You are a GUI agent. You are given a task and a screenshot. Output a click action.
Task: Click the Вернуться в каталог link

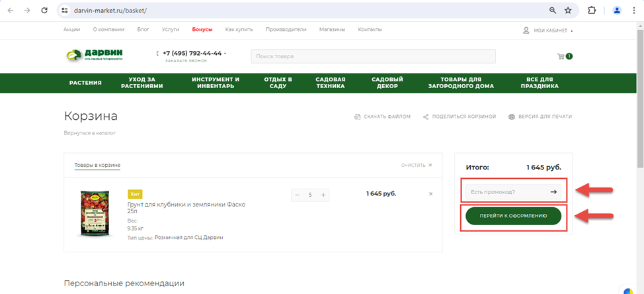tap(90, 133)
